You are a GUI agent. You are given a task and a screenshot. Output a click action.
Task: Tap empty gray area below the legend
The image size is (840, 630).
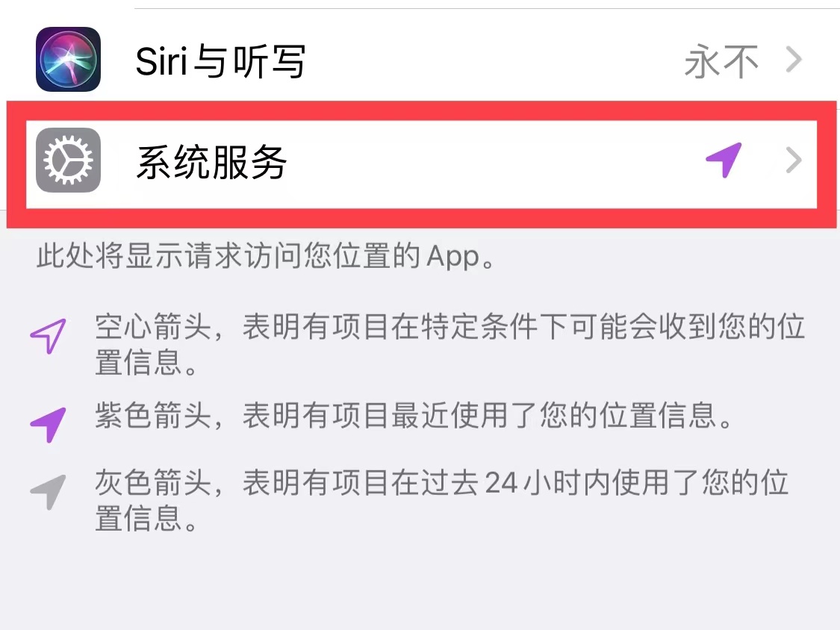pos(420,584)
